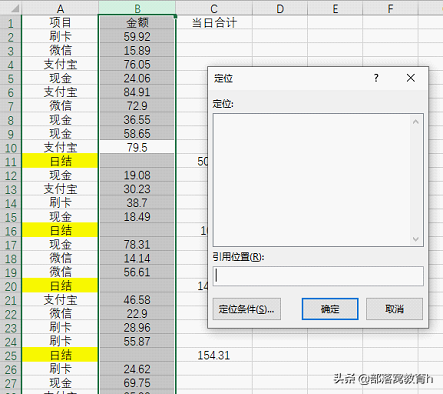Open help via the question mark icon
443x394 pixels.
(376, 78)
